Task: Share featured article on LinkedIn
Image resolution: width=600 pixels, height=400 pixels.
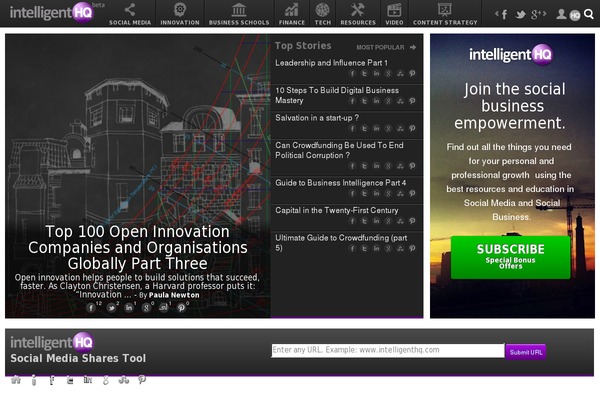Action: point(129,307)
